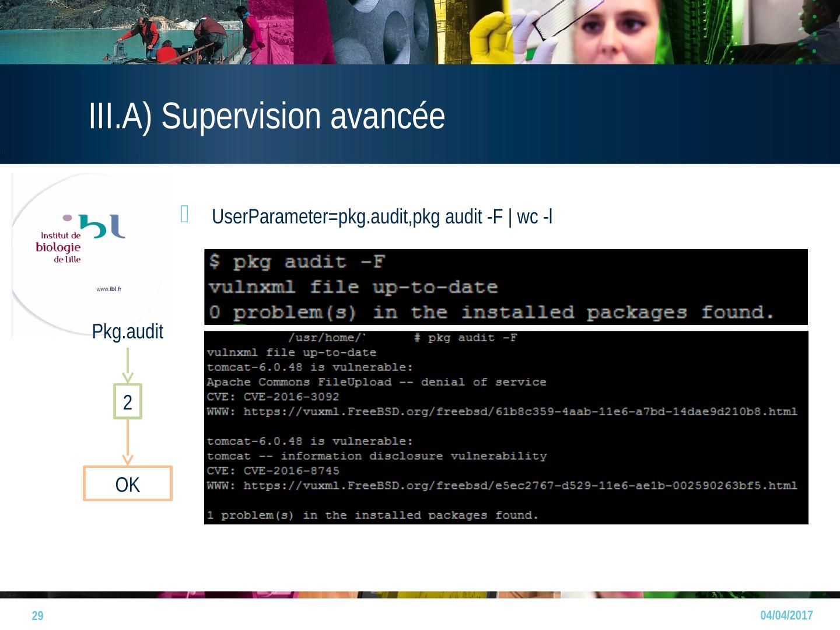This screenshot has width=840, height=630.
Task: Click the vuxml URL ending in 002590263bf5.html
Action: 520,485
